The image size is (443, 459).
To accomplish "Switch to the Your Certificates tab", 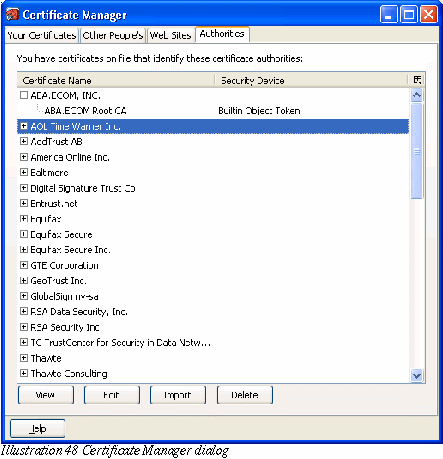I will coord(42,35).
